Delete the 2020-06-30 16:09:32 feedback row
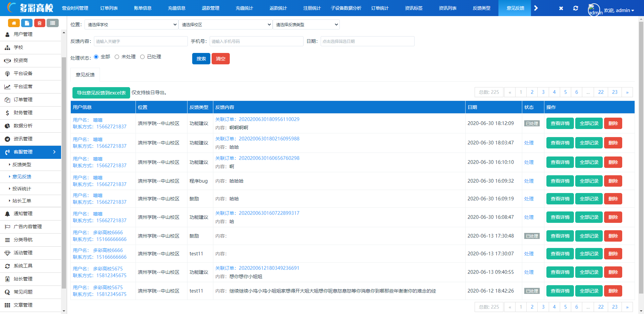This screenshot has width=644, height=314. (x=613, y=181)
